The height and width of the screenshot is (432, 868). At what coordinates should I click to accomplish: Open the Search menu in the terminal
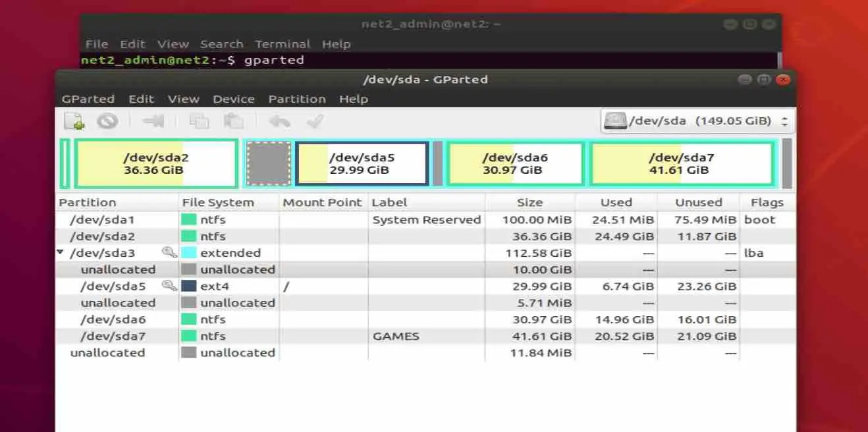pos(221,44)
